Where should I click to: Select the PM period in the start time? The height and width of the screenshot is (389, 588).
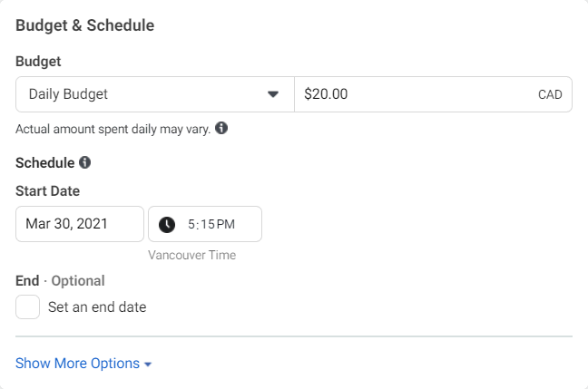pos(226,224)
